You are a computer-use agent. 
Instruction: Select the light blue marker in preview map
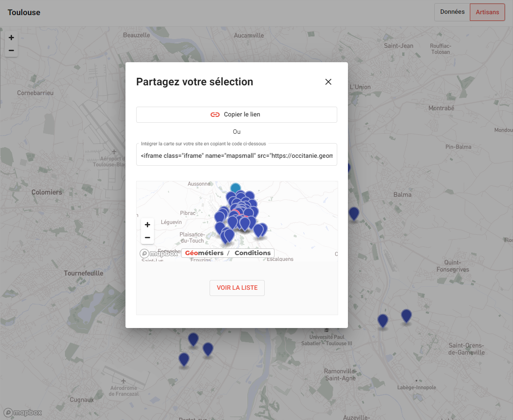click(235, 188)
